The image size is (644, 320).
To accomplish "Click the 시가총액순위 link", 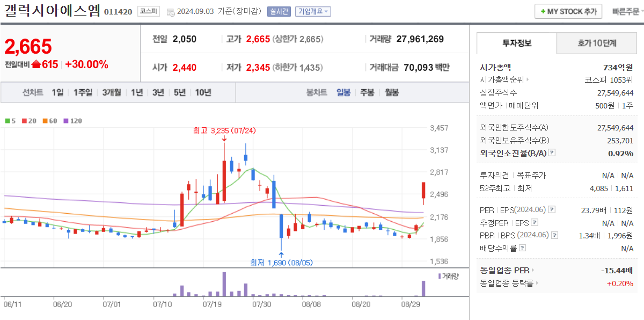I will point(502,80).
